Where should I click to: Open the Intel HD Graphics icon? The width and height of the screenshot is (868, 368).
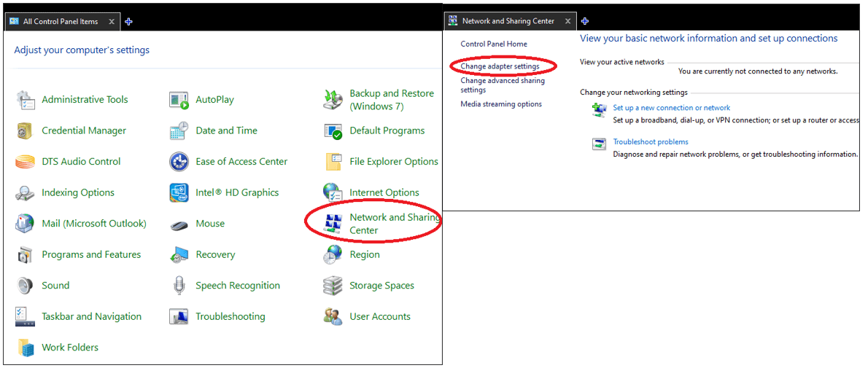pos(179,192)
